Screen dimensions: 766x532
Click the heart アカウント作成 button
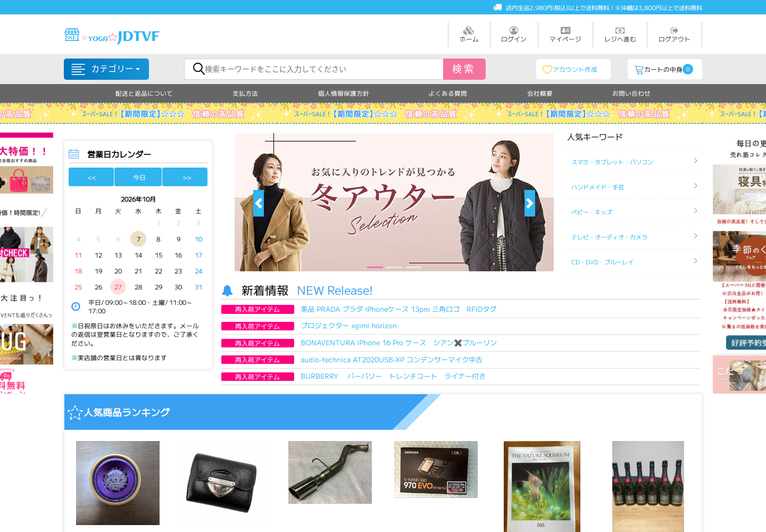pyautogui.click(x=573, y=69)
